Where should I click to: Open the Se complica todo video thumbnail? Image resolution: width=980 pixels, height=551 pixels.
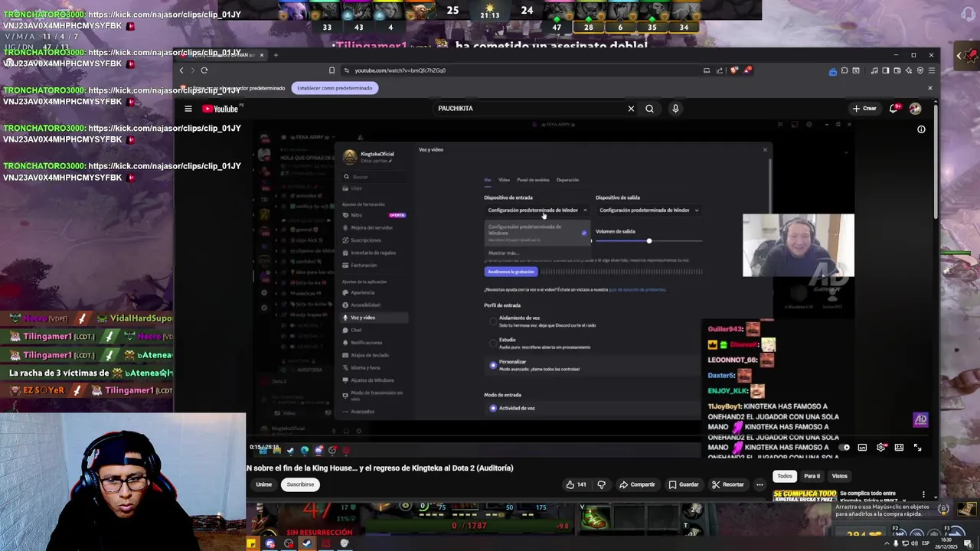click(804, 495)
